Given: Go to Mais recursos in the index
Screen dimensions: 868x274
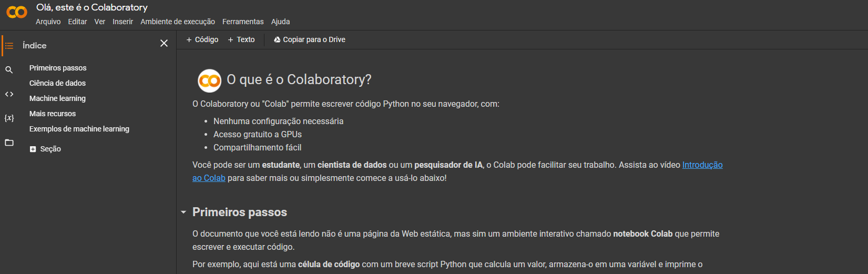Looking at the screenshot, I should (x=53, y=114).
